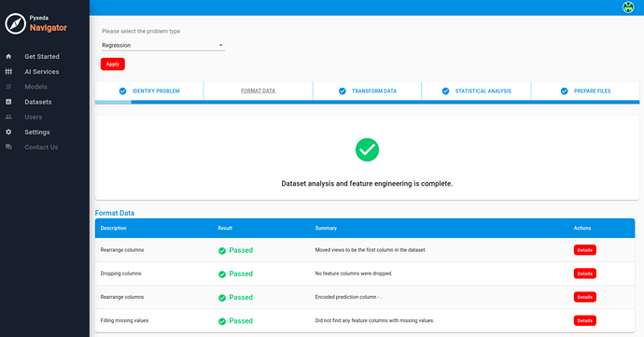Click the checkmark icon on Prepare Files

(565, 91)
